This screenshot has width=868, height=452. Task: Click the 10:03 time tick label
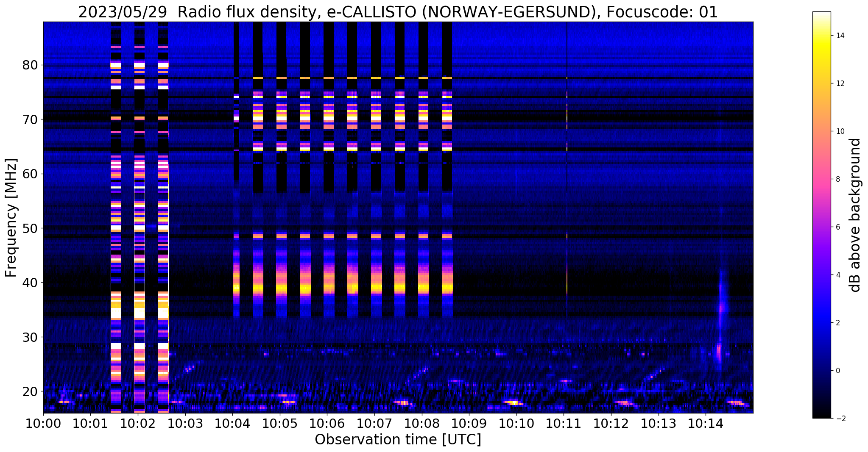pyautogui.click(x=185, y=423)
